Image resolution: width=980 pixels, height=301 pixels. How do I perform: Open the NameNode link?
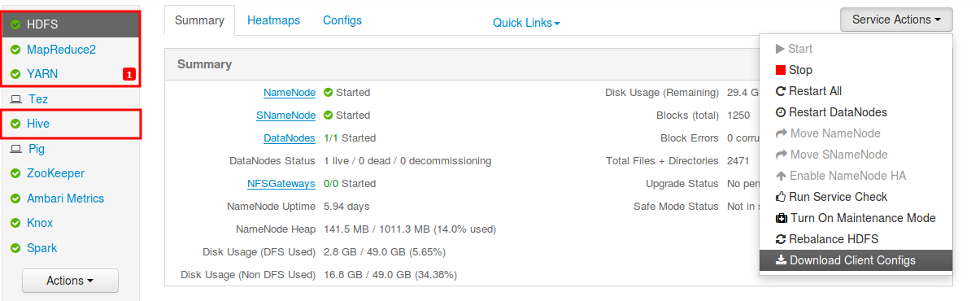coord(290,93)
